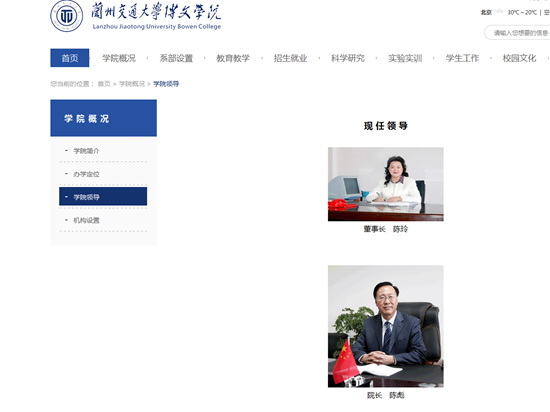Image resolution: width=550 pixels, height=412 pixels.
Task: Select the 系部设置 navigation item
Action: (x=176, y=58)
